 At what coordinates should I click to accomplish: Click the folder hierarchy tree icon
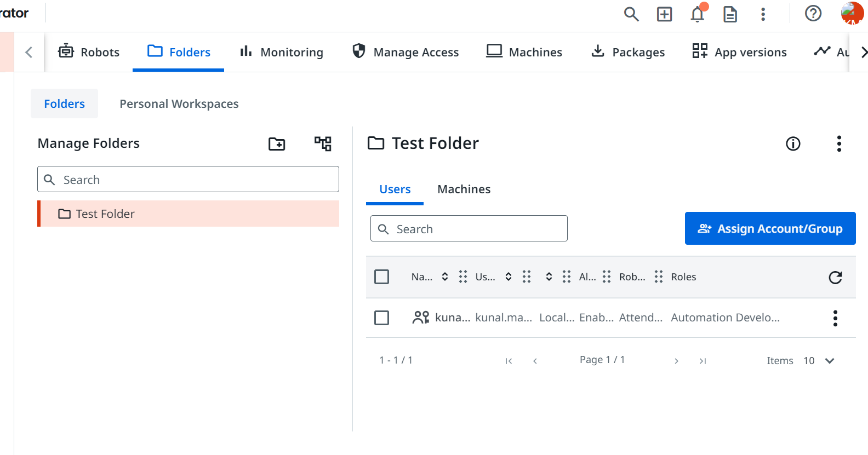(323, 143)
